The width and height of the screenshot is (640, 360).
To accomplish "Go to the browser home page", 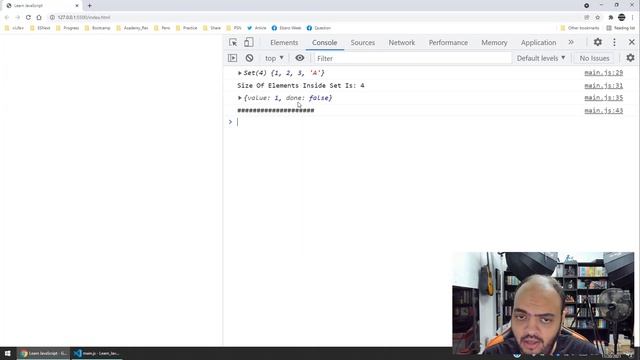I will pyautogui.click(x=39, y=17).
